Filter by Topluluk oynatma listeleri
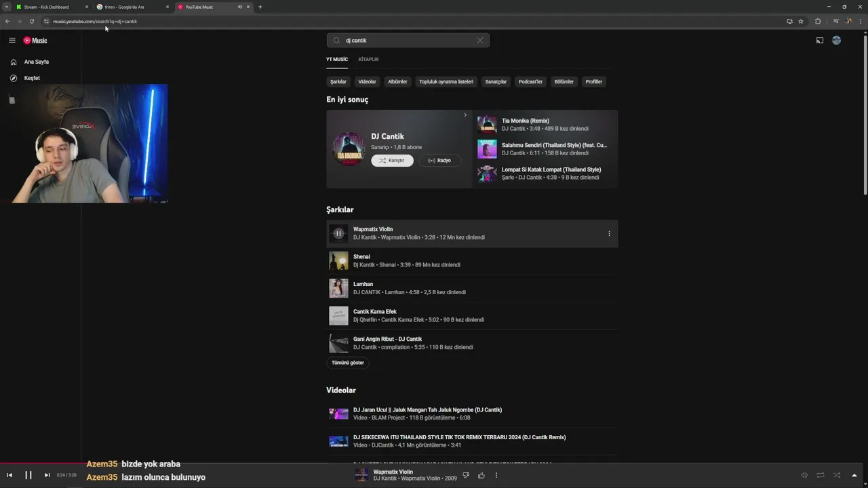The height and width of the screenshot is (488, 868). point(446,82)
